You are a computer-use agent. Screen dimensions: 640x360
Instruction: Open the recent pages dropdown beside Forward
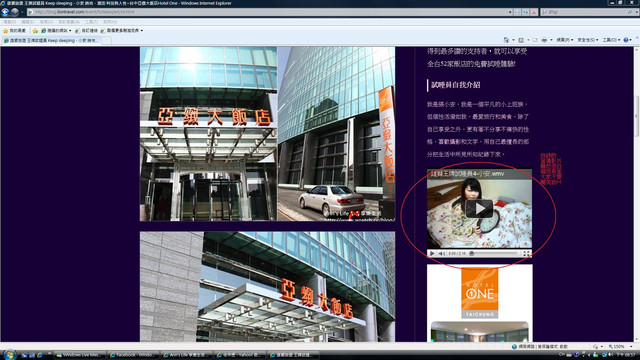tap(22, 12)
